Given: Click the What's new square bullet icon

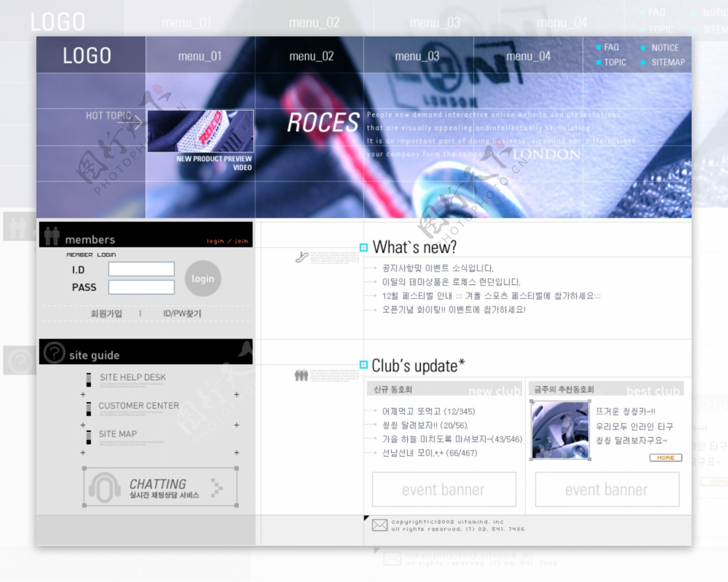Looking at the screenshot, I should tap(364, 248).
